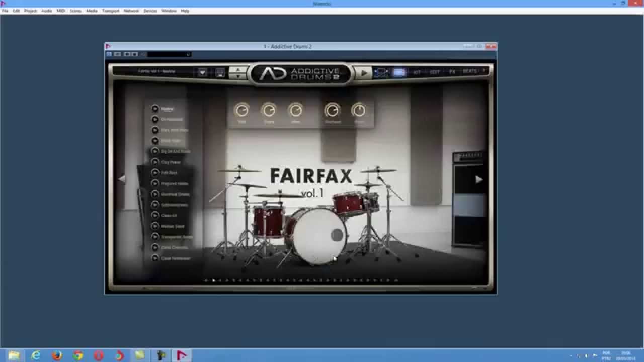Open the Audio menu
Viewport: 644px width, 362px height.
[x=47, y=11]
